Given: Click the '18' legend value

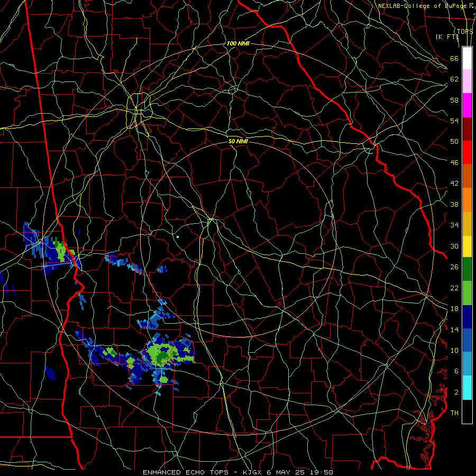Looking at the screenshot, I should 454,309.
